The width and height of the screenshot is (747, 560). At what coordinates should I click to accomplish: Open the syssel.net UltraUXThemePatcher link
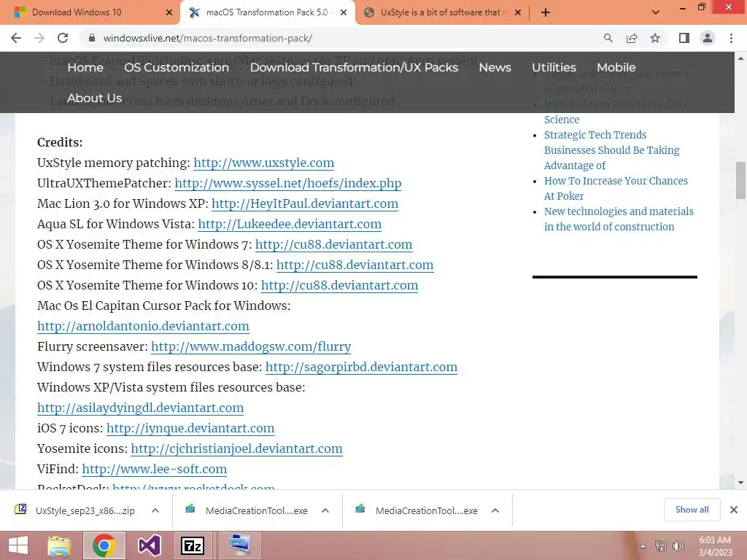287,183
